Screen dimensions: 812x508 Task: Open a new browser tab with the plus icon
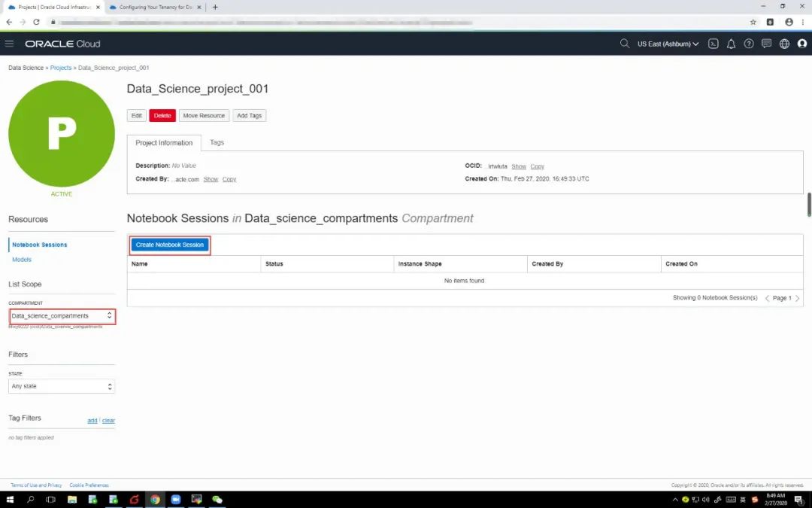pyautogui.click(x=215, y=8)
